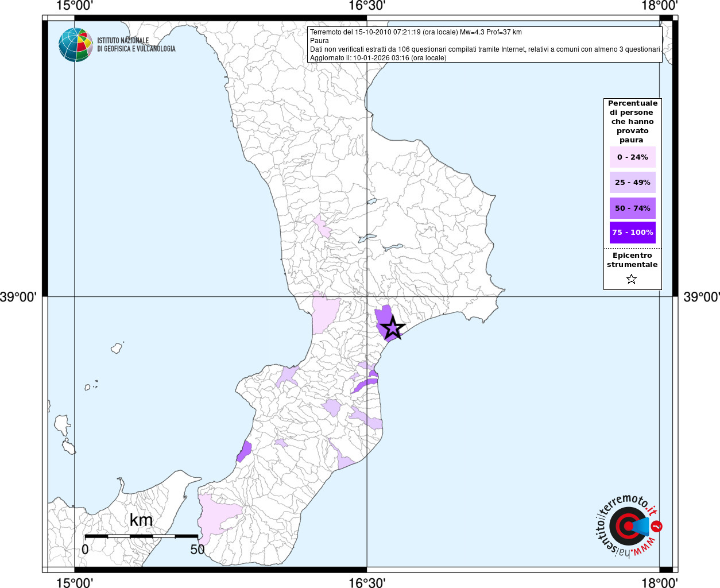Click the 'Epicentro strumentale' legend label

632,260
